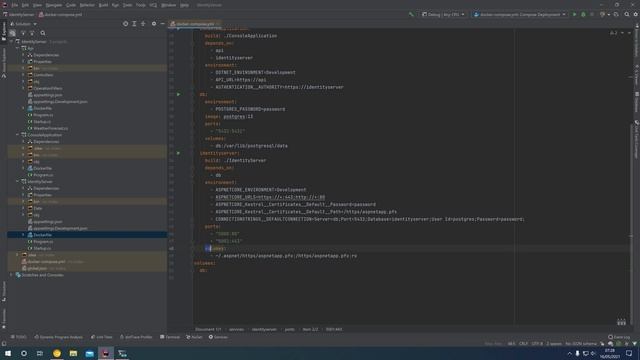Viewport: 640px width, 360px height.
Task: Open the Solution view selector dropdown
Action: point(24,24)
